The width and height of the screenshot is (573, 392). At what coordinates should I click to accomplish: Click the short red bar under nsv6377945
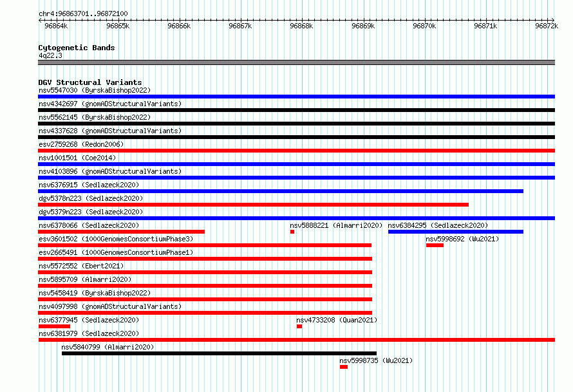54,326
